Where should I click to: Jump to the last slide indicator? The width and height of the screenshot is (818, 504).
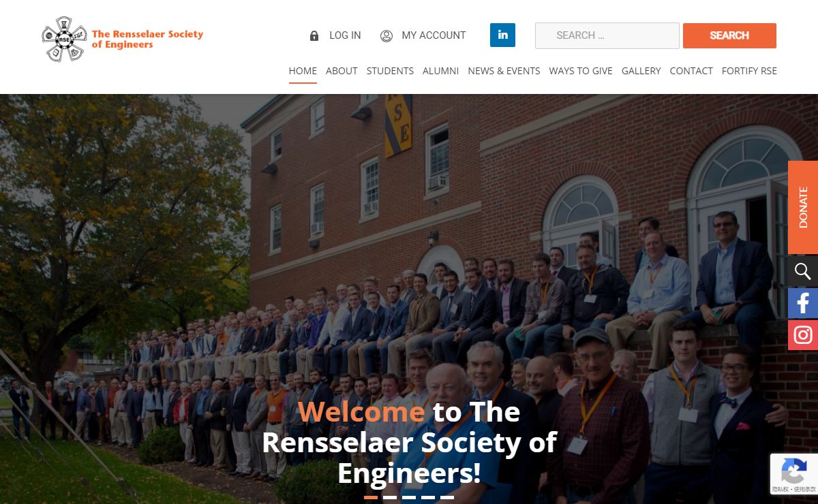tap(447, 497)
